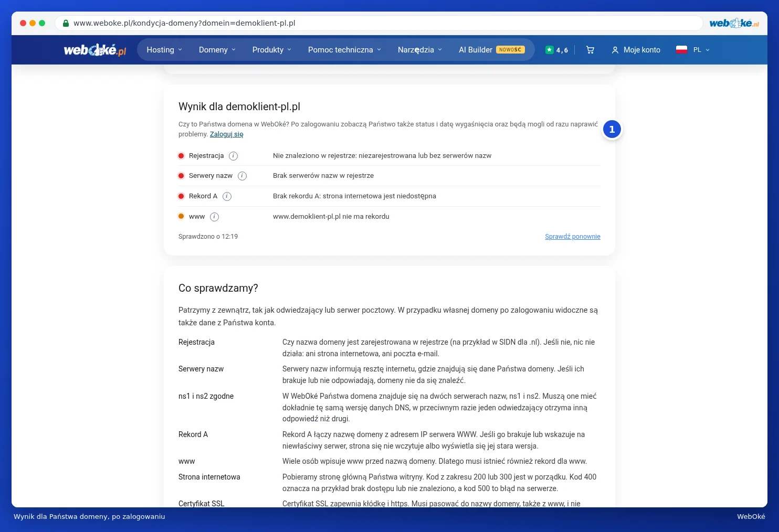Show info for Rekord A row
This screenshot has width=779, height=532.
point(227,196)
